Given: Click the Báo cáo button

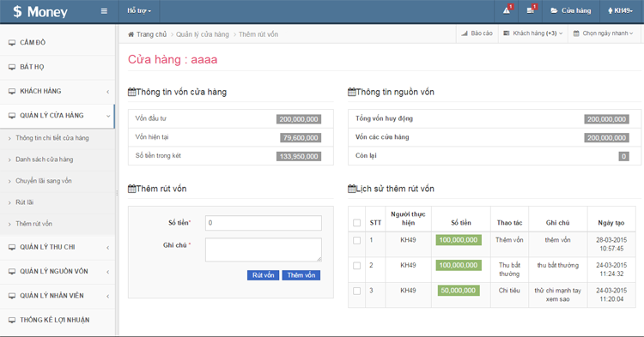Looking at the screenshot, I should coord(477,33).
